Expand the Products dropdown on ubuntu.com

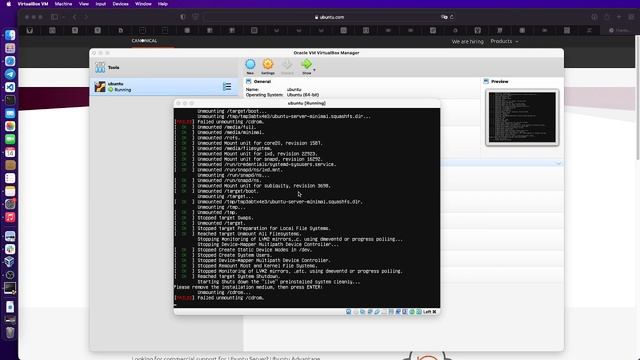(x=504, y=41)
